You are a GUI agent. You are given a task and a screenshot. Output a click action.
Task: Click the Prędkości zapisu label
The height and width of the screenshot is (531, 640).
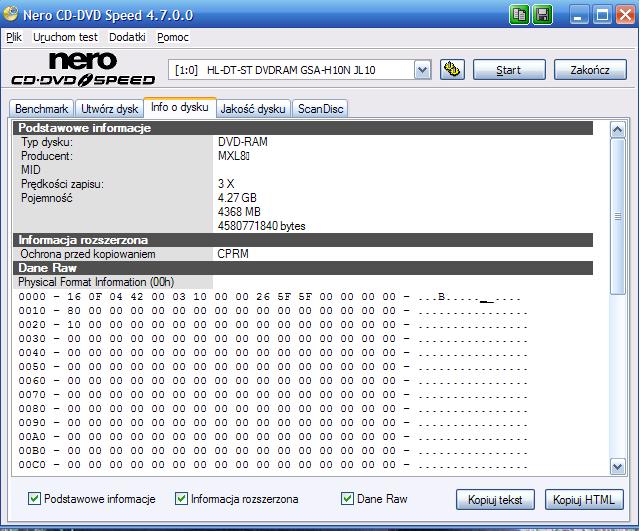[x=62, y=184]
